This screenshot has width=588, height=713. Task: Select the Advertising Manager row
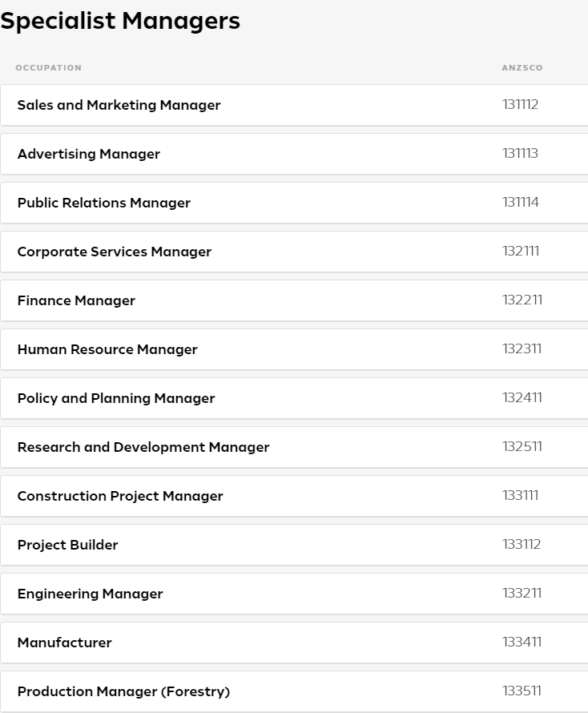[x=89, y=154]
